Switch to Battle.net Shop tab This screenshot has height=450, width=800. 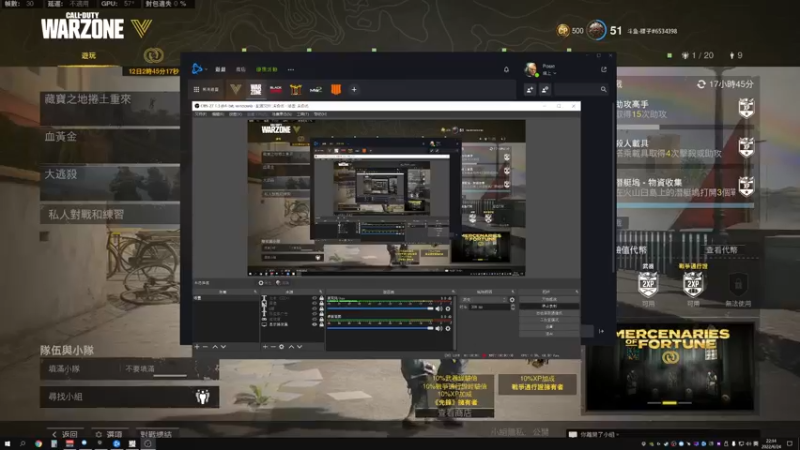click(x=241, y=69)
